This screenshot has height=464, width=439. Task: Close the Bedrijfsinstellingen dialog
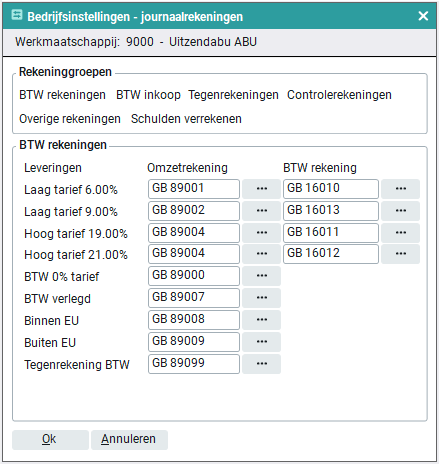(423, 16)
